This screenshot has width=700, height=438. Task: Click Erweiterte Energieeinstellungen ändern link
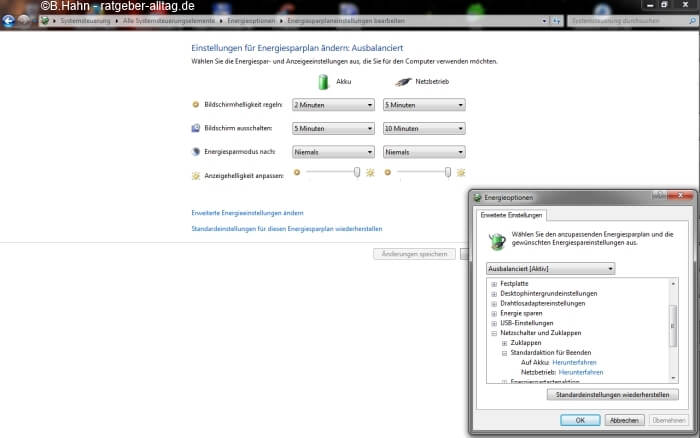point(247,213)
